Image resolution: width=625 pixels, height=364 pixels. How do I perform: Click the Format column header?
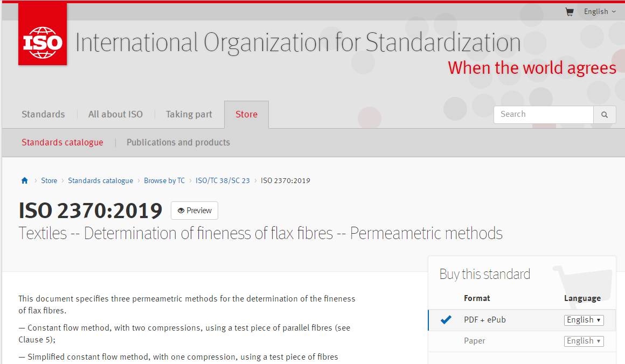click(x=477, y=298)
